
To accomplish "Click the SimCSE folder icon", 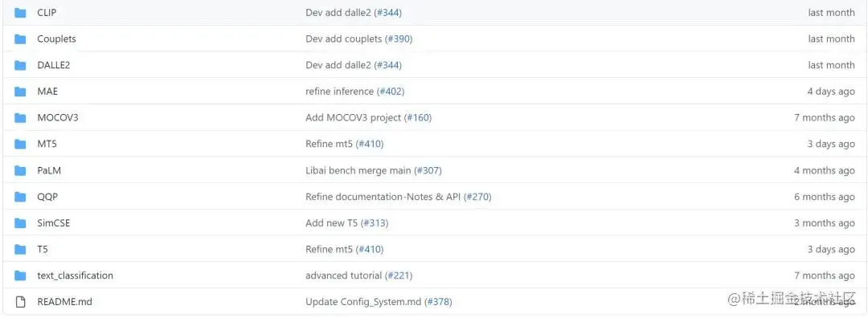I will click(x=20, y=223).
